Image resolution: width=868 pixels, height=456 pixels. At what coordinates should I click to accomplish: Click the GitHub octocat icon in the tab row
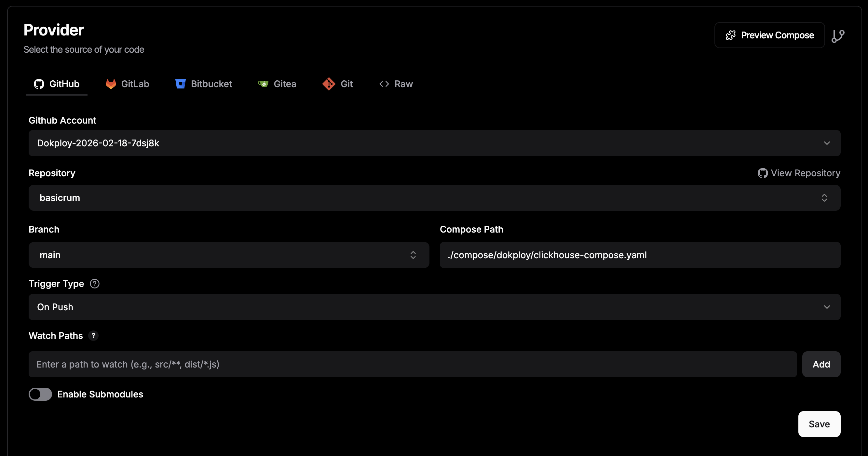click(x=39, y=84)
